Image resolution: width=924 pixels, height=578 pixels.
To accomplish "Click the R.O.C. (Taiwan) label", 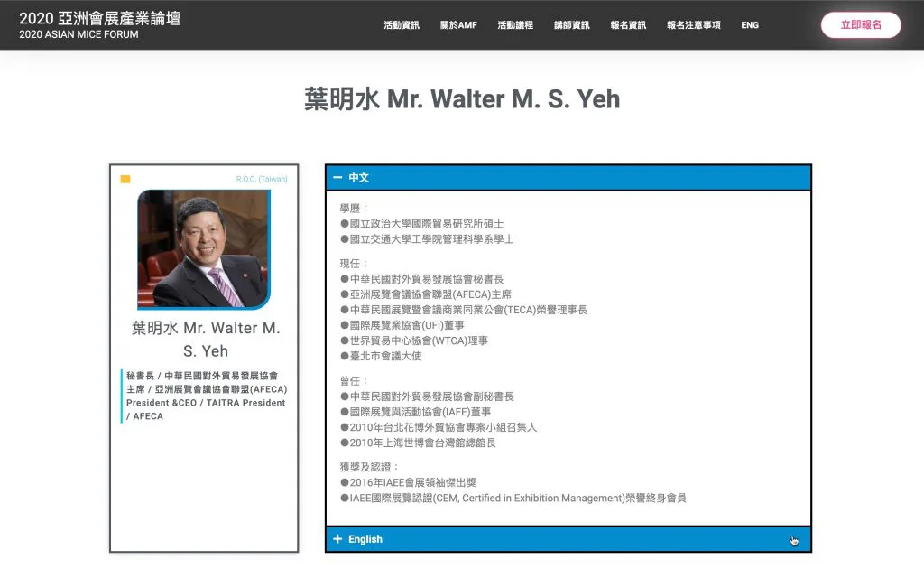I will pos(262,179).
